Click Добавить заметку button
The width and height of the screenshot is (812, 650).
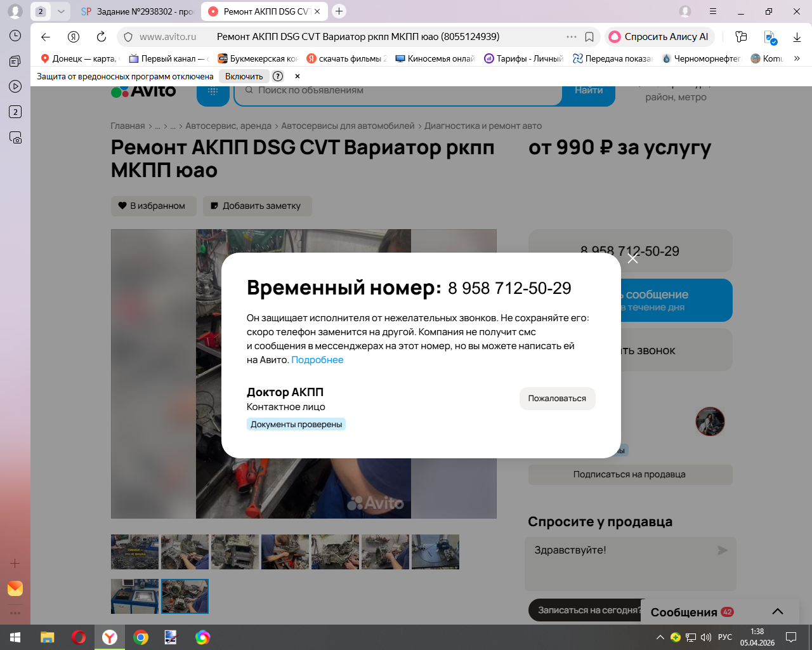click(x=257, y=206)
